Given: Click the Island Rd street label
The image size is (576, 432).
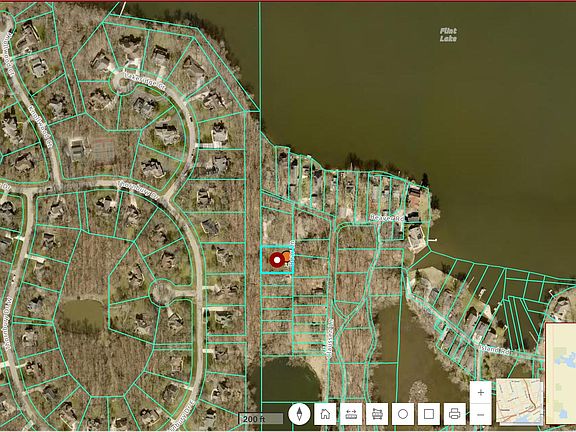Looking at the screenshot, I should coord(495,349).
